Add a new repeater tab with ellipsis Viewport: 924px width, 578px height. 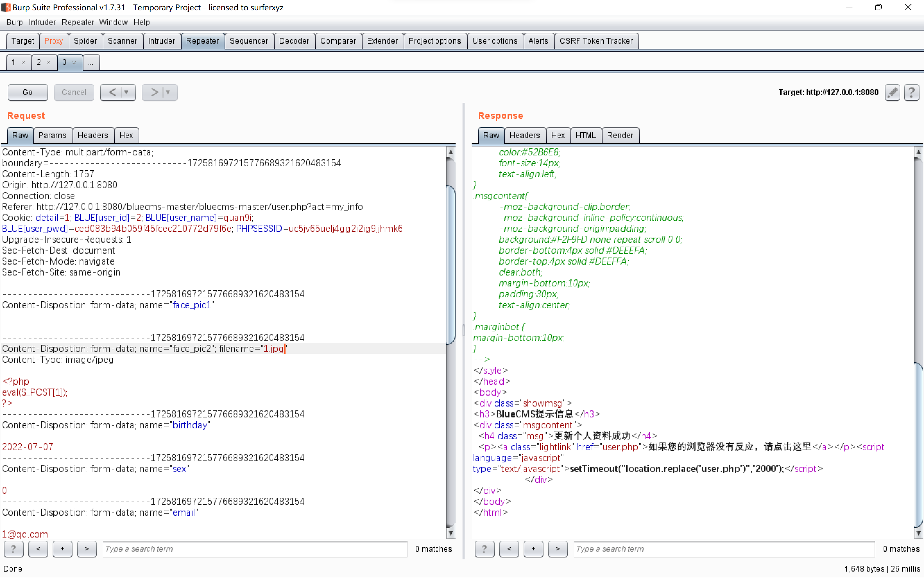pyautogui.click(x=91, y=62)
